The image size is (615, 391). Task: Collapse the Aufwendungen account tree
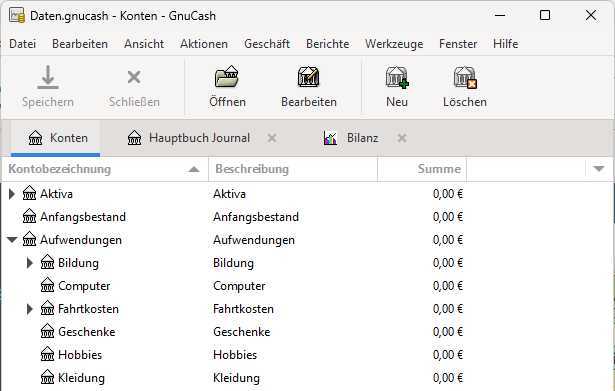click(x=12, y=240)
